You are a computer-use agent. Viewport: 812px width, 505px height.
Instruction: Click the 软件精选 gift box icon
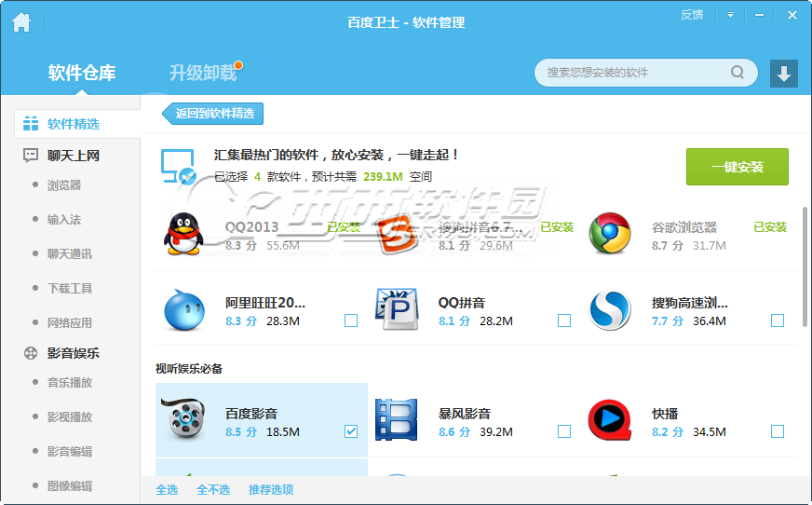(31, 123)
